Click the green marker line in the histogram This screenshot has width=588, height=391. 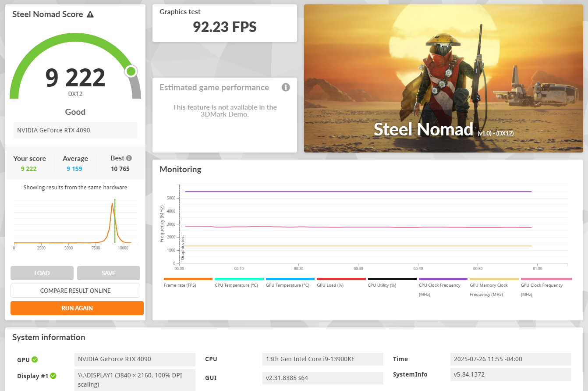click(x=115, y=221)
